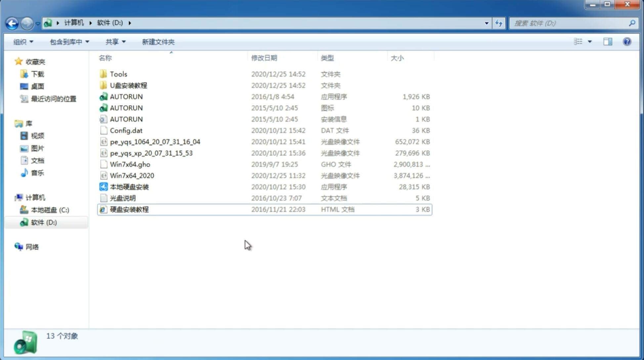This screenshot has width=644, height=360.
Task: Launch 本地硬盘安装 application
Action: tap(129, 187)
